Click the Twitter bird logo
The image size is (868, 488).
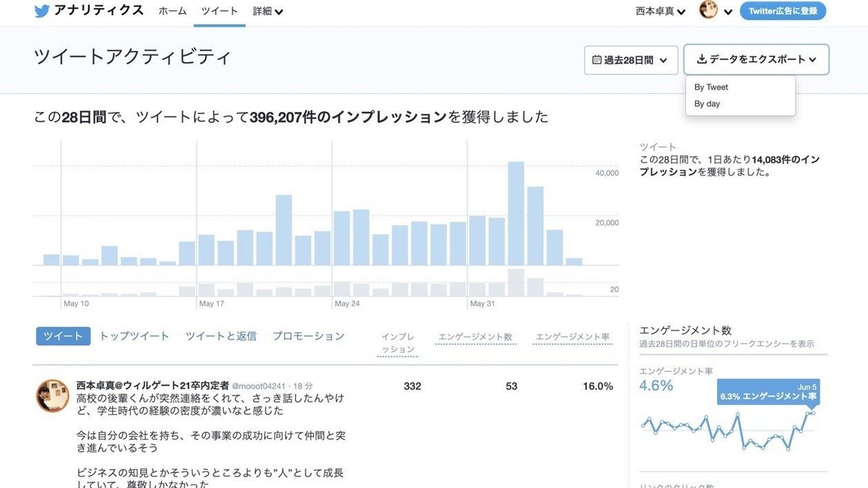41,11
